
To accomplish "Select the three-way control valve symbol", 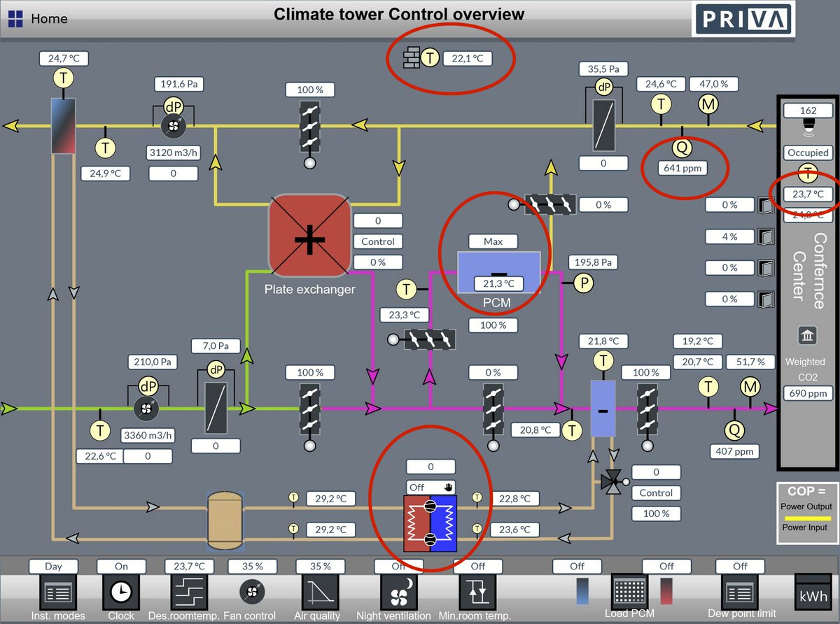I will tap(613, 482).
